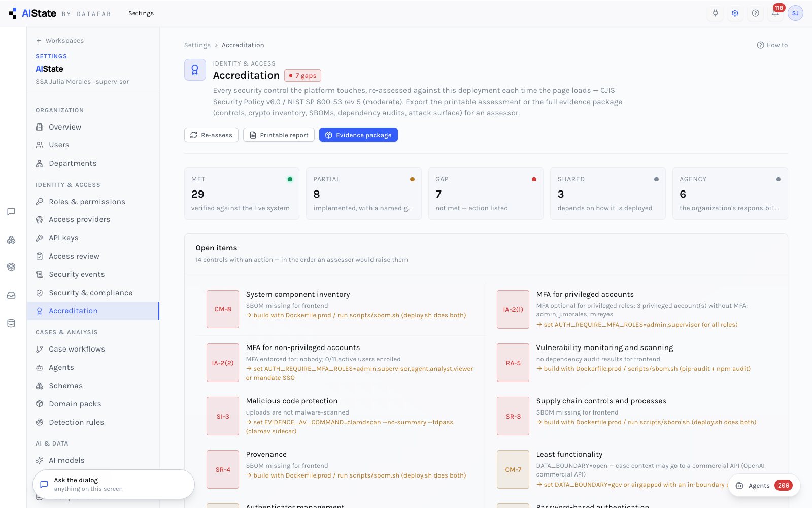This screenshot has width=812, height=508.
Task: Select the MET summary card
Action: point(242,194)
